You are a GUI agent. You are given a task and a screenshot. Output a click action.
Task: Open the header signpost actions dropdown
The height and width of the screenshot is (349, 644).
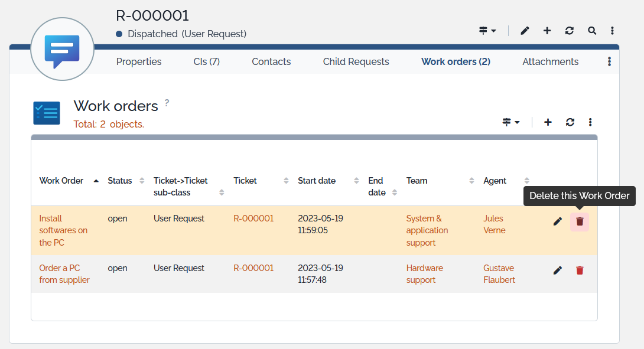coord(487,31)
